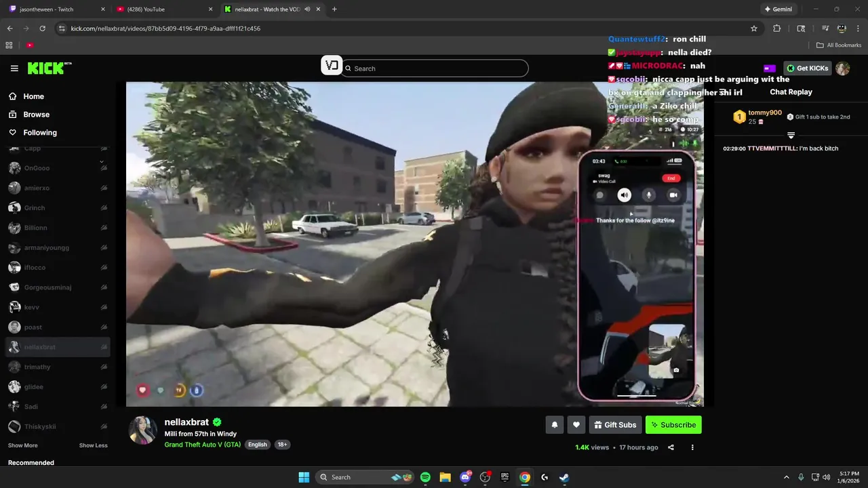Viewport: 868px width, 488px height.
Task: Open the Windows Start menu
Action: point(304,477)
